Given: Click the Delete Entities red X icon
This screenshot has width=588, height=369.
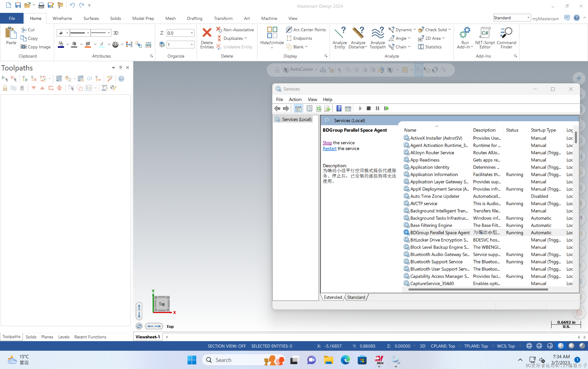Looking at the screenshot, I should pyautogui.click(x=207, y=33).
